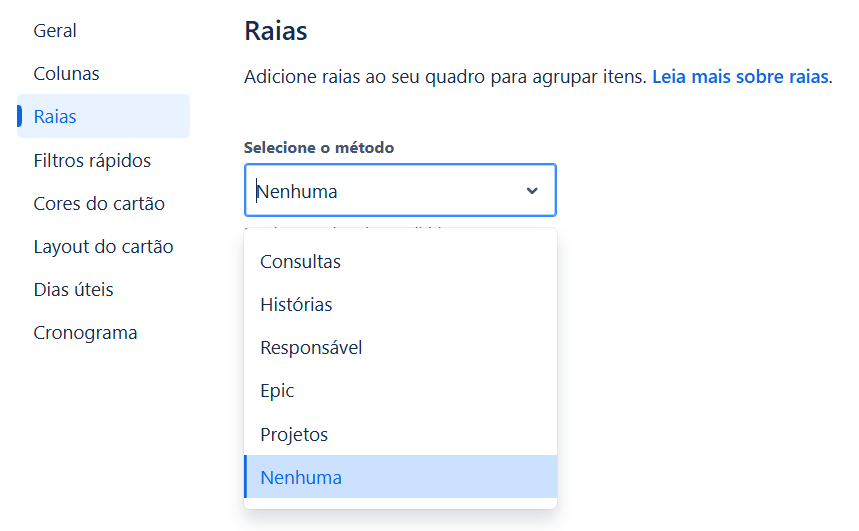Follow the 'Leia mais sobre raias' link
Viewport: 859px width, 531px height.
click(740, 77)
